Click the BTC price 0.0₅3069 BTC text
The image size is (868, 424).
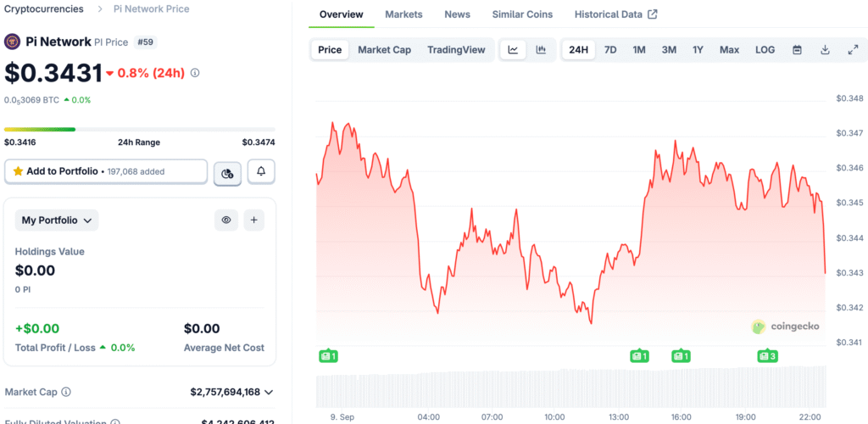[31, 100]
